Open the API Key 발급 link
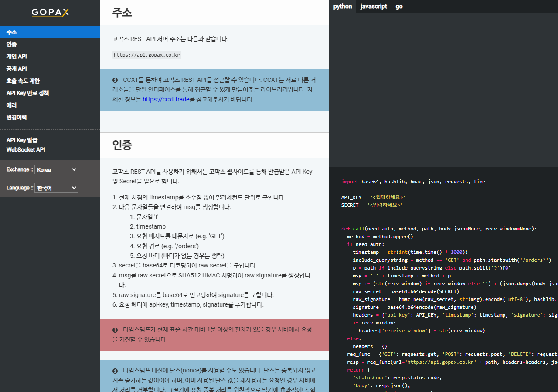558x392 pixels. pos(22,140)
